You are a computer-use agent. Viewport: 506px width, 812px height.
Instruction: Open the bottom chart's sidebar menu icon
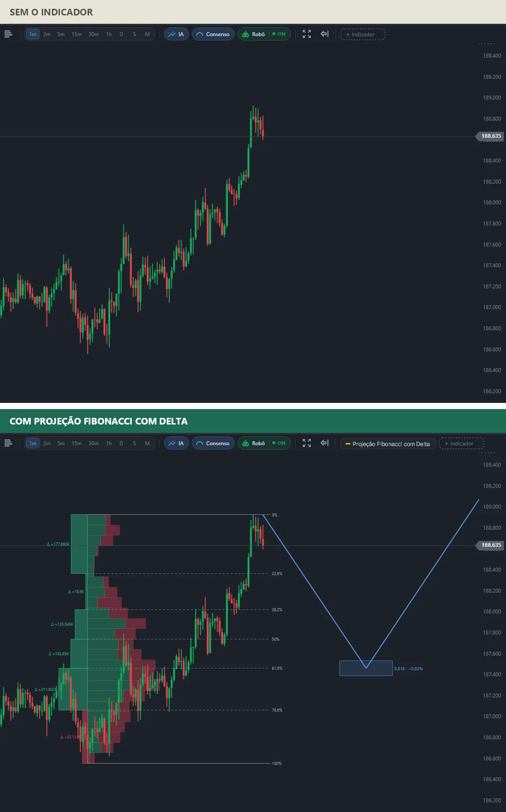8,443
